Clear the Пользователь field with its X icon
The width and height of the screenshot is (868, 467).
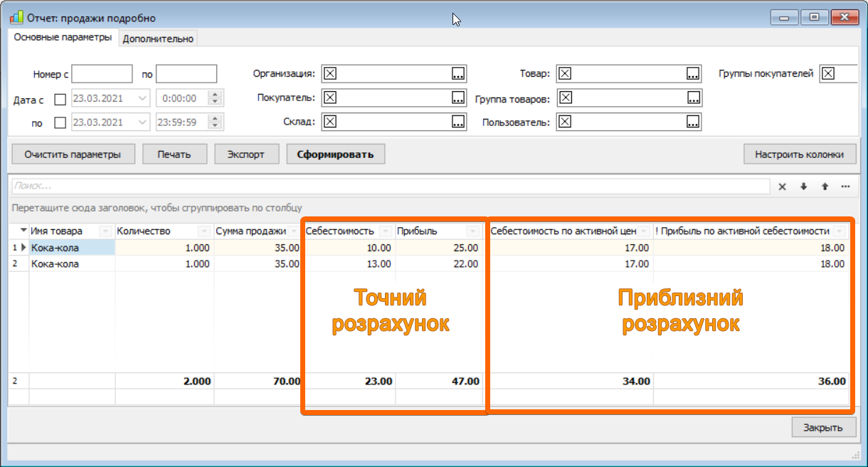click(x=565, y=122)
